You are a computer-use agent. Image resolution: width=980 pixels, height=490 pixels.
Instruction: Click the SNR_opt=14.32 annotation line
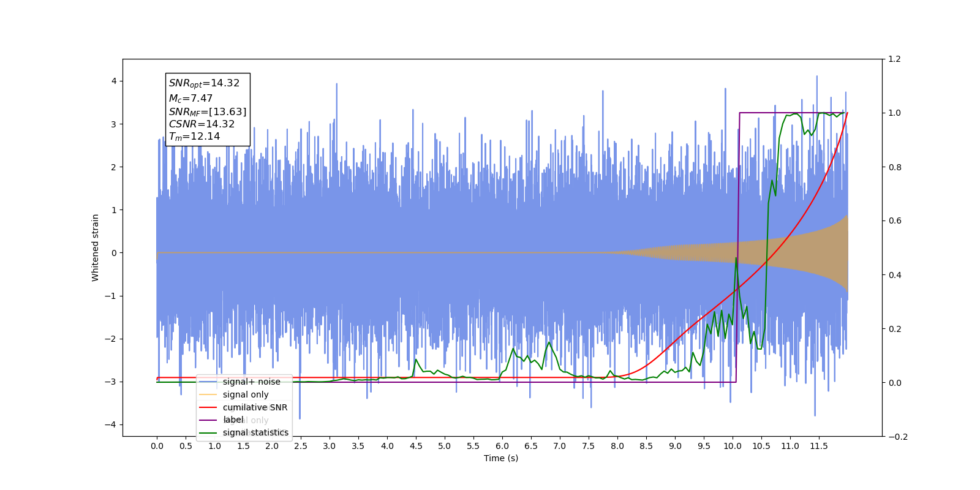click(204, 83)
